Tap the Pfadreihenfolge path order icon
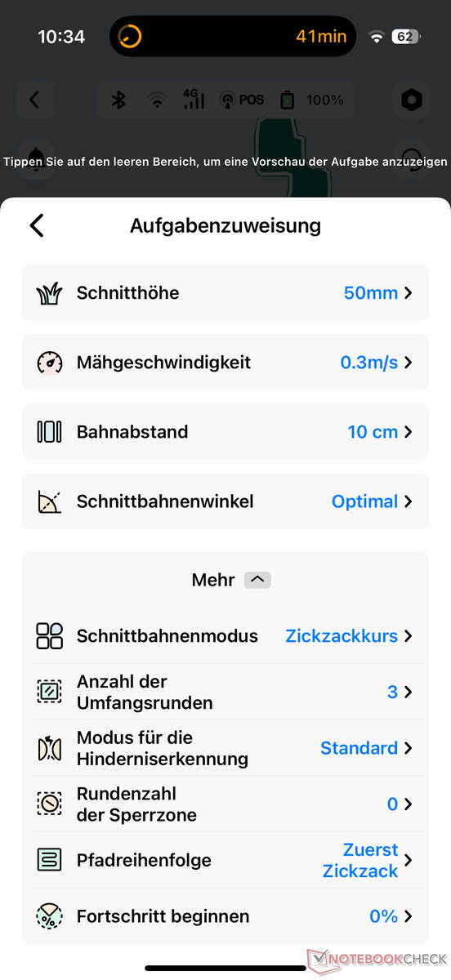Screen dimensions: 451x980 [50, 860]
